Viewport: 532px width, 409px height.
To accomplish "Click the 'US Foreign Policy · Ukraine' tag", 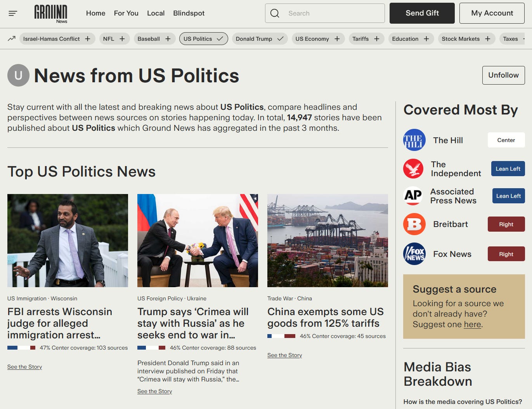I will tap(172, 298).
